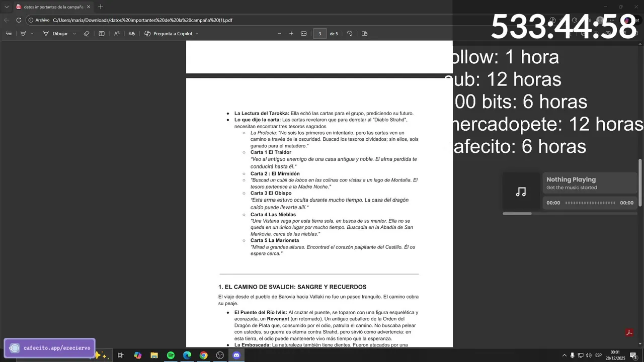Click the page number field showing 3
The width and height of the screenshot is (644, 362).
pos(319,34)
